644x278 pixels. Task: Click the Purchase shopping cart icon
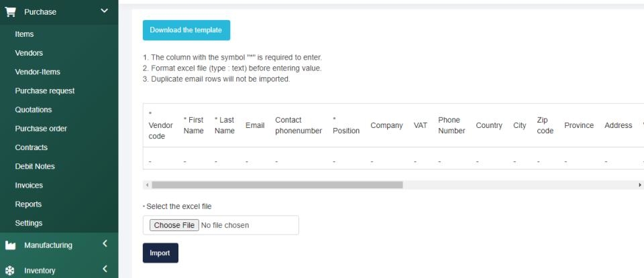10,11
